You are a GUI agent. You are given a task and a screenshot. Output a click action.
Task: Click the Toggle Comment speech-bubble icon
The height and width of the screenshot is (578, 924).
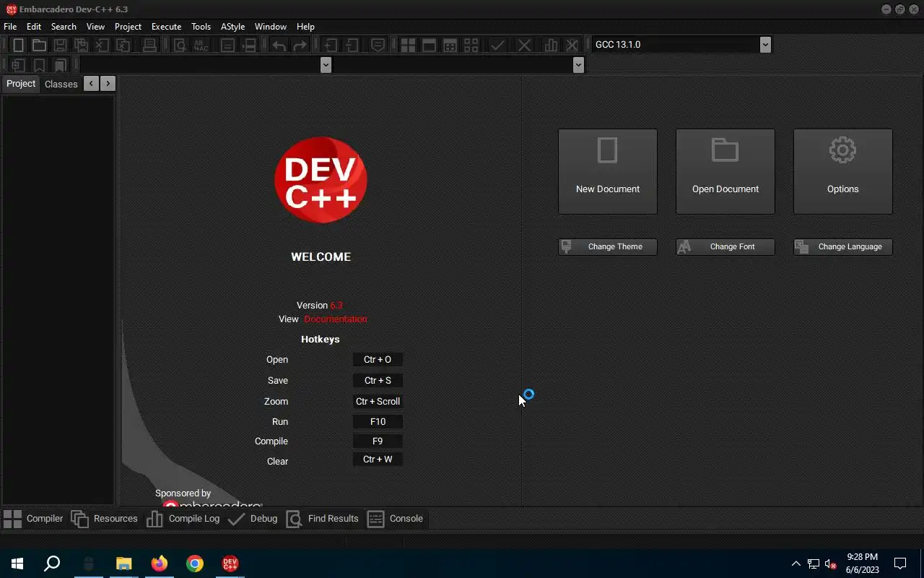[x=378, y=45]
